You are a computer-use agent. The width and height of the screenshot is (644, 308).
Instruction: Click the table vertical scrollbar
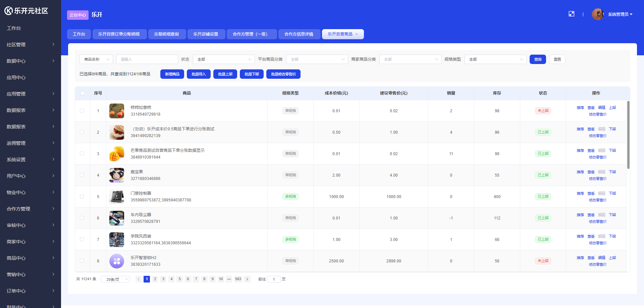click(x=628, y=135)
